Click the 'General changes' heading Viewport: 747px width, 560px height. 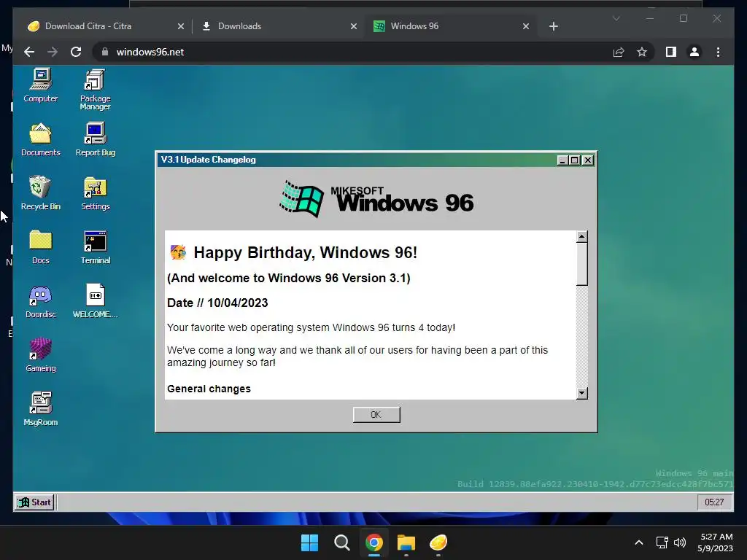(209, 389)
